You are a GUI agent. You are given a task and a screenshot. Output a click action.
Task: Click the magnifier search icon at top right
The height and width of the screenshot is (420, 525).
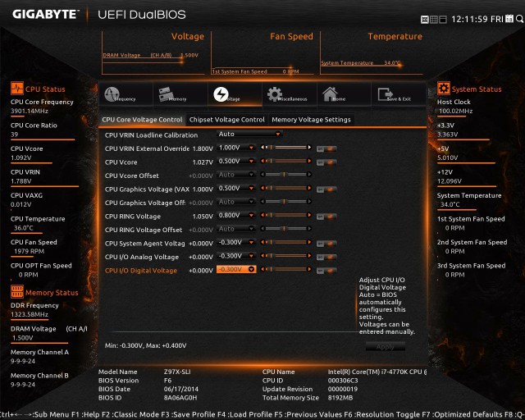(x=519, y=19)
